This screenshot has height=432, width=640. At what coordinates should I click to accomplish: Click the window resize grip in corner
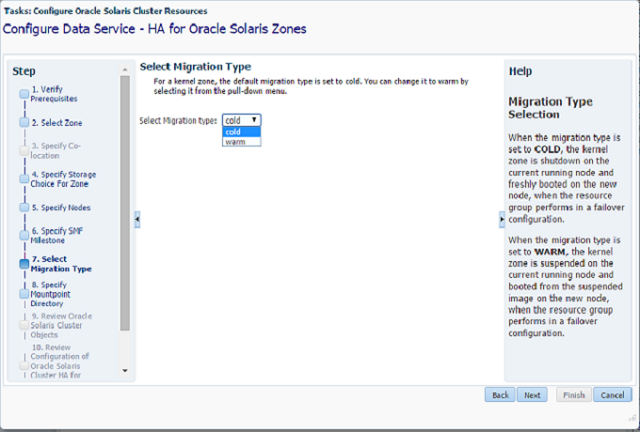[633, 417]
